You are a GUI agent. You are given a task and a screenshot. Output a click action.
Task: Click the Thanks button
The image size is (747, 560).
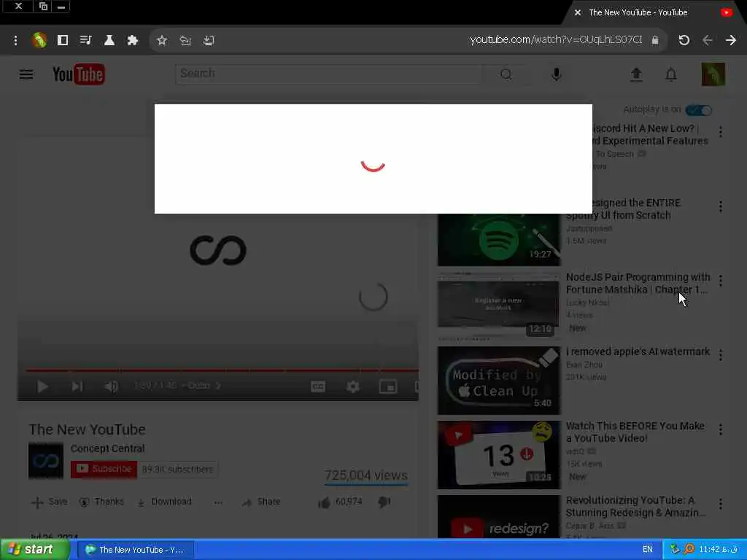point(101,502)
